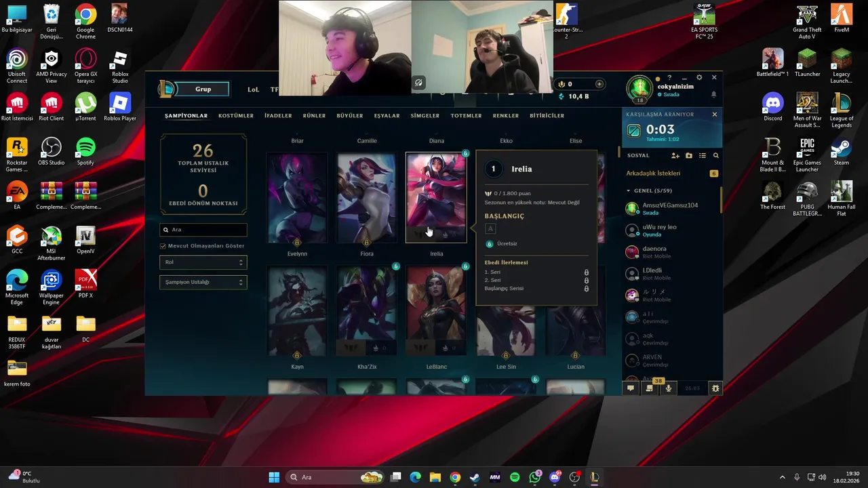Click taskbar search box Ara

coord(336,477)
